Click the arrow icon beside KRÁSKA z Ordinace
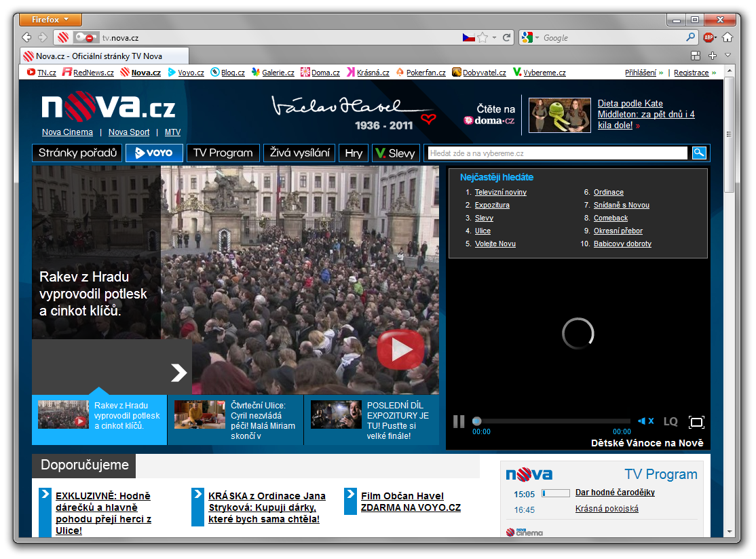This screenshot has height=559, width=756. [197, 507]
